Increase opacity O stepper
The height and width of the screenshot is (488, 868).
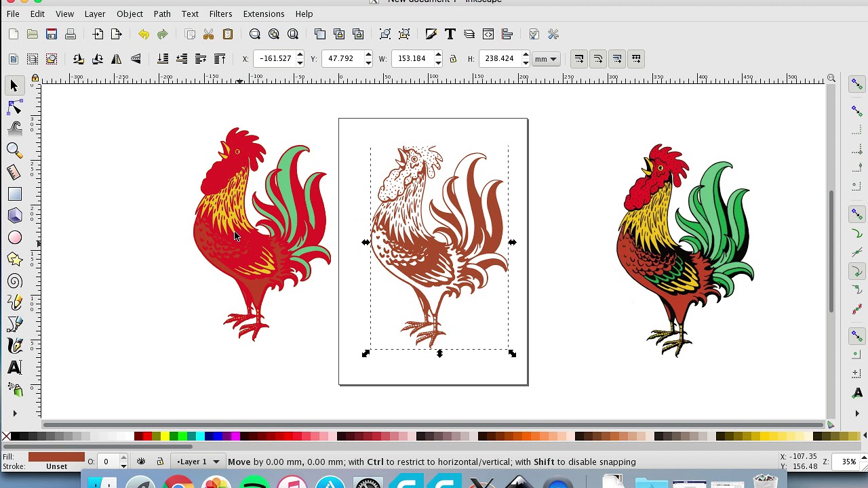pyautogui.click(x=123, y=458)
